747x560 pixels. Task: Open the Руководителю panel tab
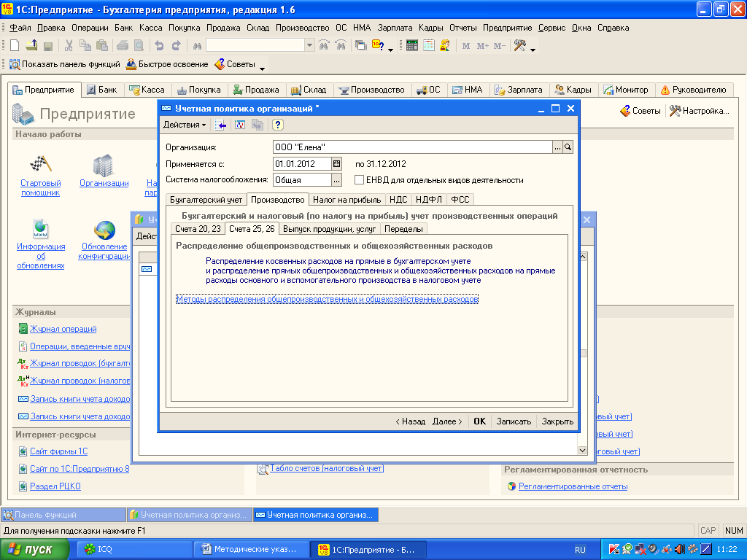[x=693, y=90]
